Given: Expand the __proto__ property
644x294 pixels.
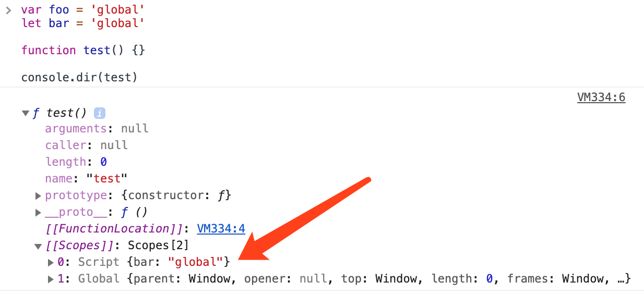Looking at the screenshot, I should tap(38, 213).
